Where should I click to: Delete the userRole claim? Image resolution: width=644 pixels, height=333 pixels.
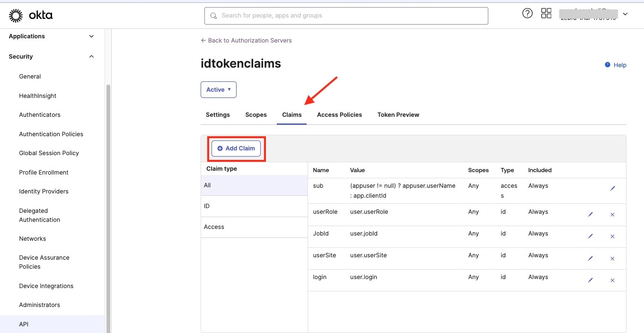(x=612, y=215)
